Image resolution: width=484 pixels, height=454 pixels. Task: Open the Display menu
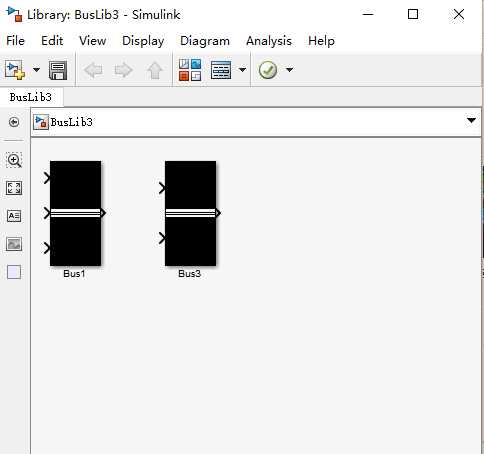point(143,41)
